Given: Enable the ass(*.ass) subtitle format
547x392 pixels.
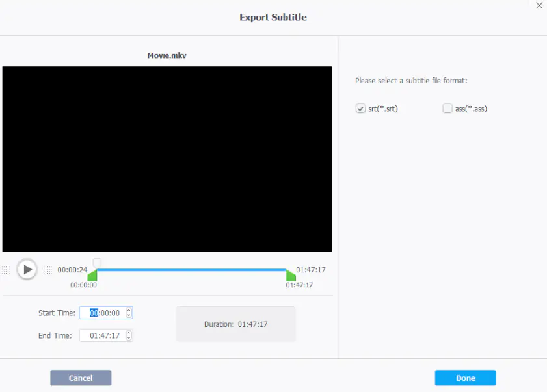Looking at the screenshot, I should [x=447, y=109].
